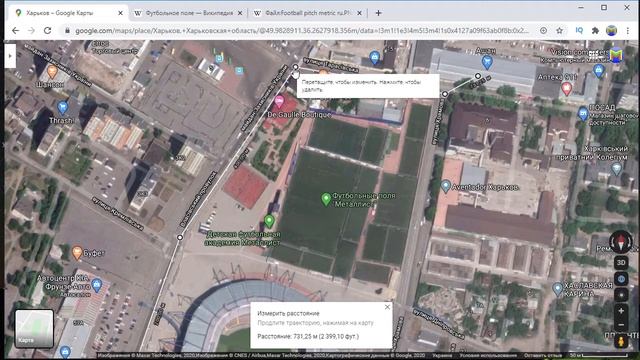Screen dimensions: 640x360
Task: Click the google.com/maps address bar
Action: click(x=302, y=31)
